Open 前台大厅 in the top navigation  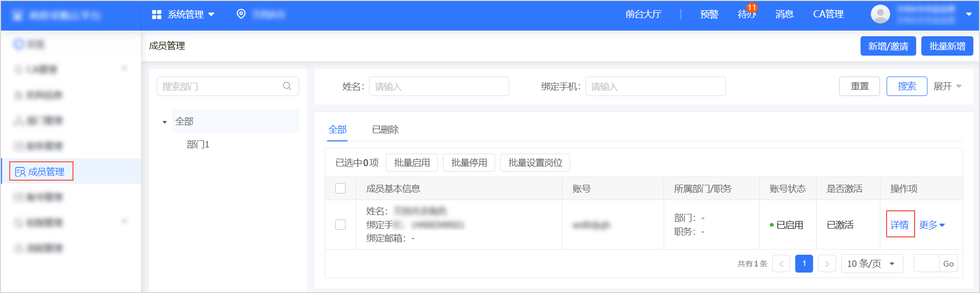point(643,14)
